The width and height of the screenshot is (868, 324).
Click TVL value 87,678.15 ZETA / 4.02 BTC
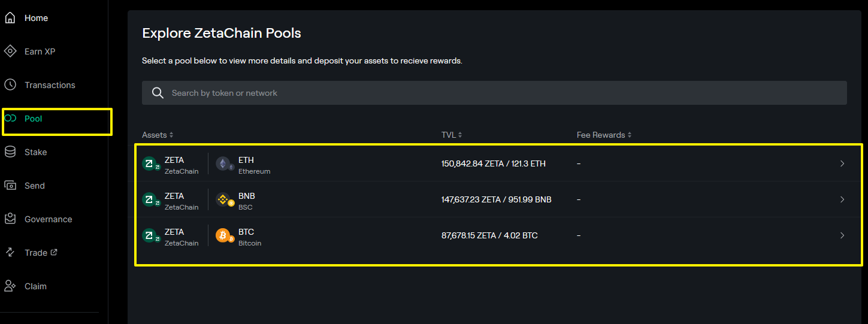tap(489, 235)
